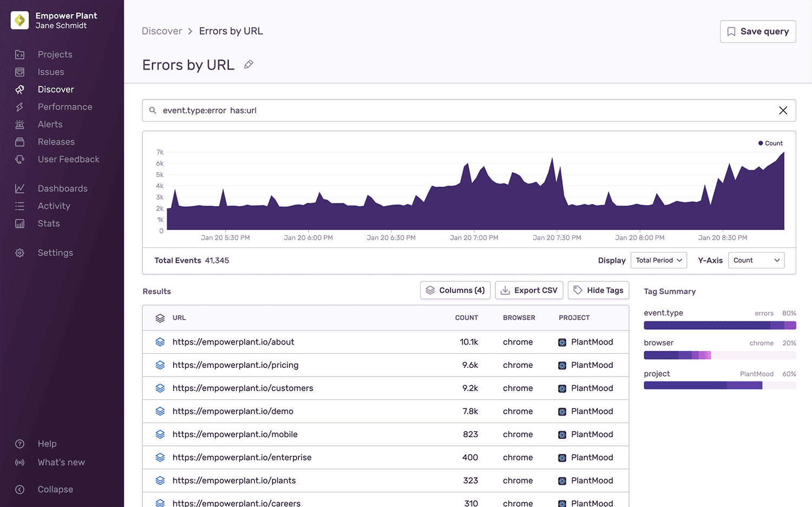Open the Settings gear icon
The image size is (812, 507).
[19, 252]
